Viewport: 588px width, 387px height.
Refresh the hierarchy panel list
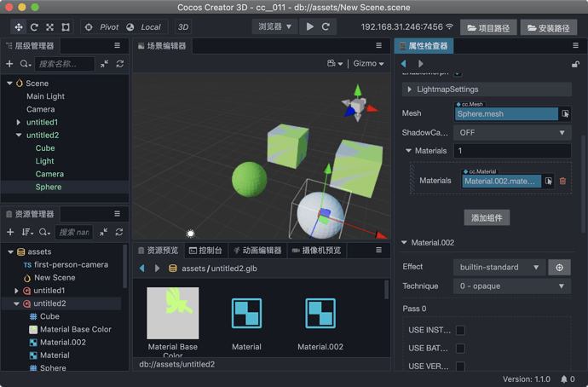click(119, 64)
